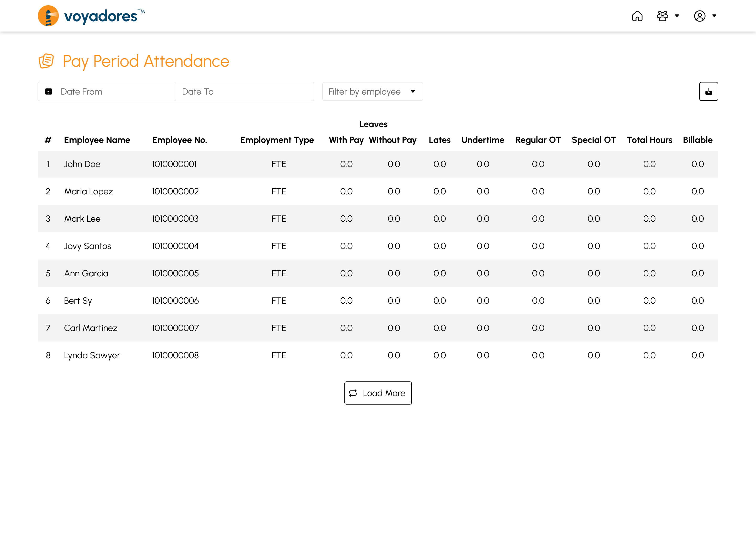Click the Regular OT column header
Viewport: 756px width, 538px height.
click(x=538, y=140)
